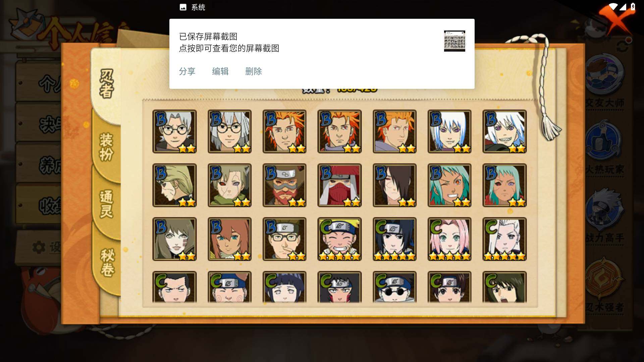
Task: Select five-star Sasuke ninja portrait
Action: coord(394,239)
